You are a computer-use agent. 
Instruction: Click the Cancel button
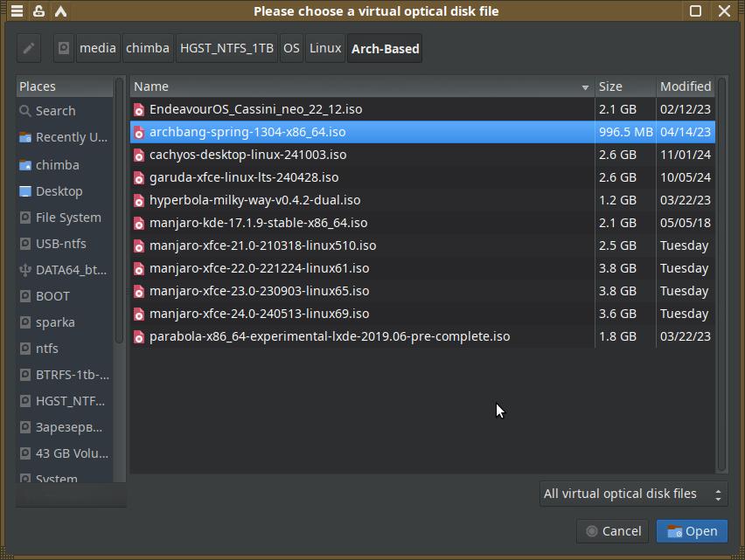[612, 531]
